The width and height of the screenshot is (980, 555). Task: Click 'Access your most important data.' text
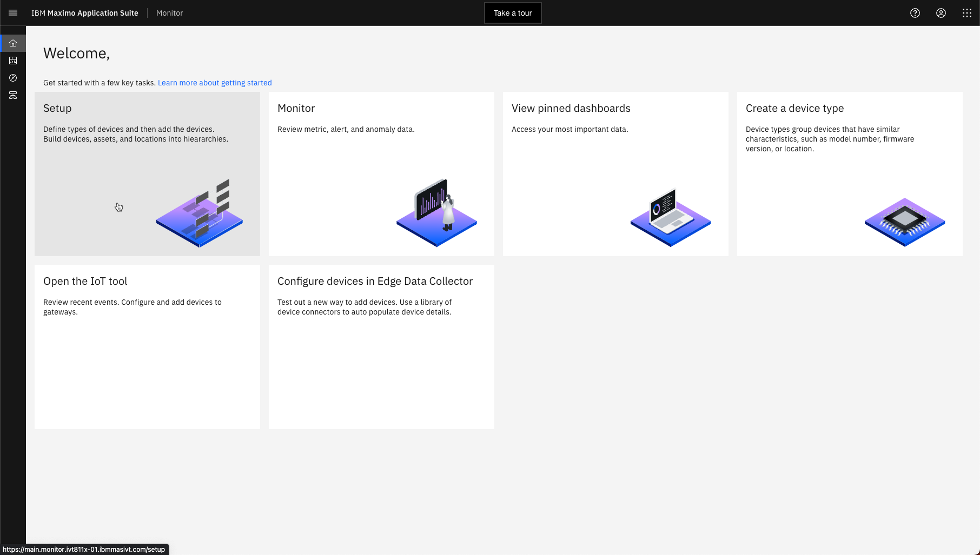click(570, 129)
